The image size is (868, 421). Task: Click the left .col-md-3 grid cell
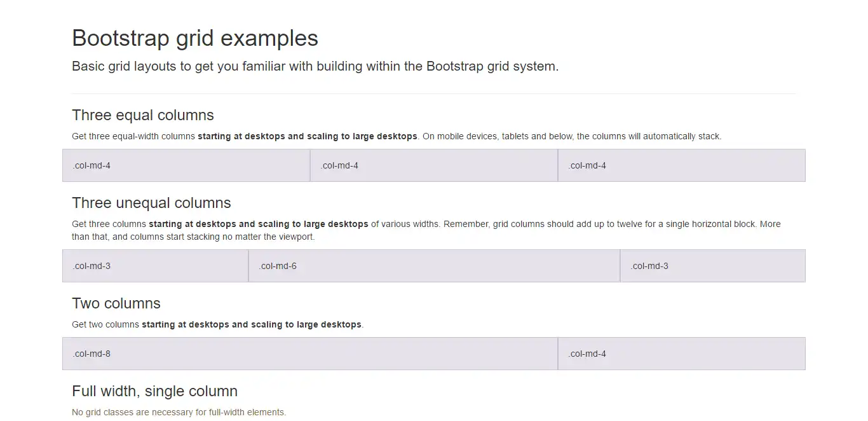pyautogui.click(x=155, y=266)
